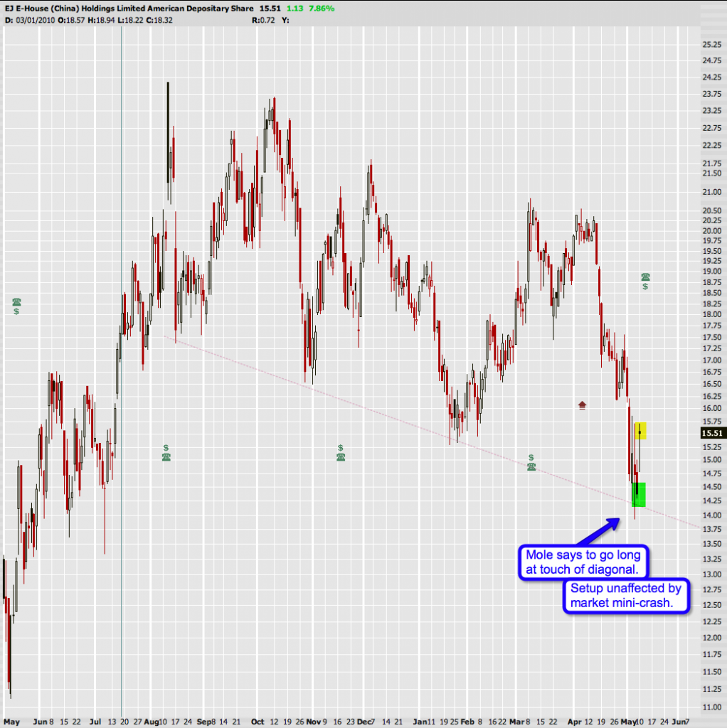Open the phone-and-dollar event marker in May 2010
This screenshot has width=727, height=728.
(x=645, y=282)
